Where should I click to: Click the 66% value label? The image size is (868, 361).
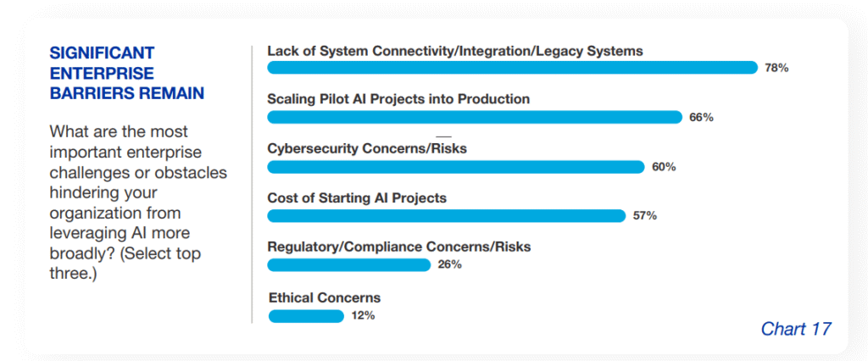tap(701, 118)
